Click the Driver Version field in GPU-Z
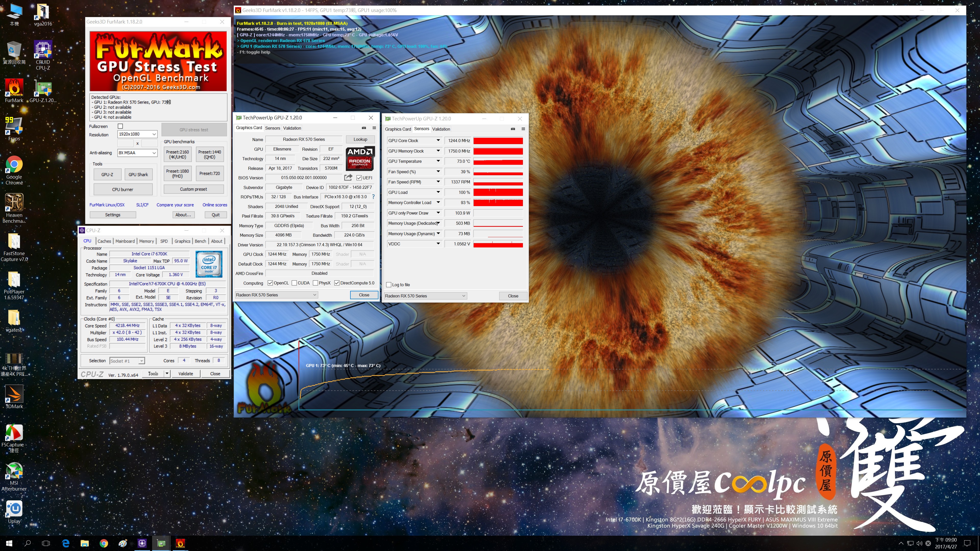The width and height of the screenshot is (980, 551). 320,245
